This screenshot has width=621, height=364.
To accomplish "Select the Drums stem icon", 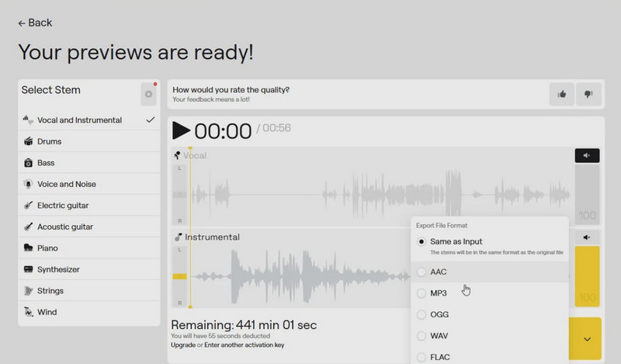I will tap(28, 142).
